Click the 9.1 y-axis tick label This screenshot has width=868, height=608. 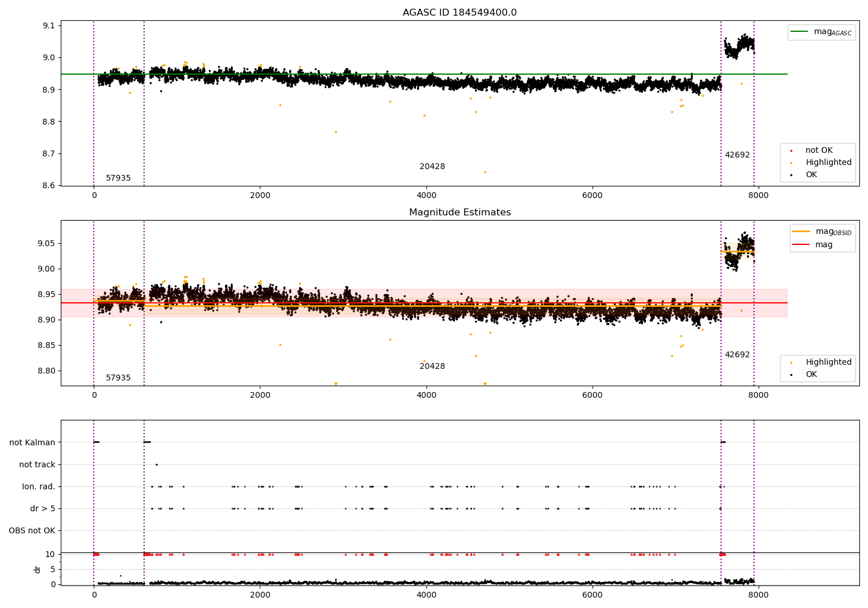click(x=49, y=26)
